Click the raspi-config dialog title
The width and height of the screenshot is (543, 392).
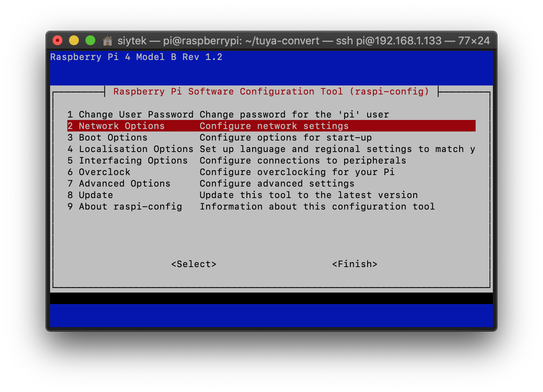point(271,91)
